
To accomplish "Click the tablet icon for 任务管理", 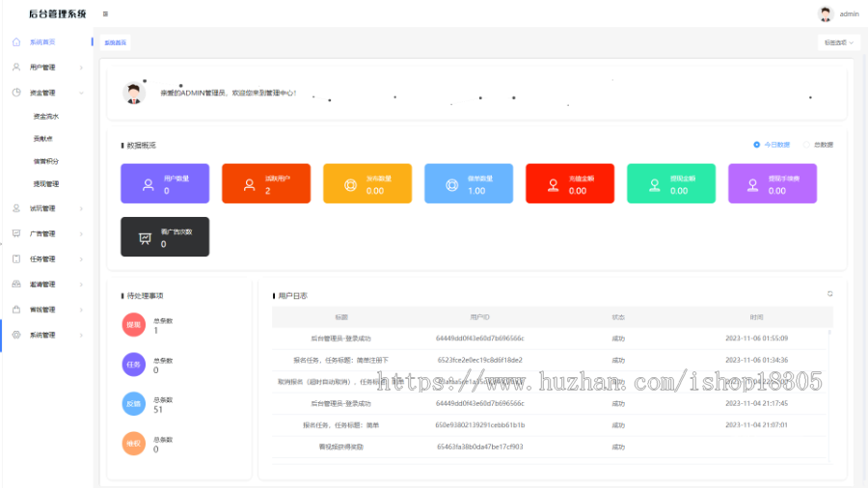I will tap(16, 258).
